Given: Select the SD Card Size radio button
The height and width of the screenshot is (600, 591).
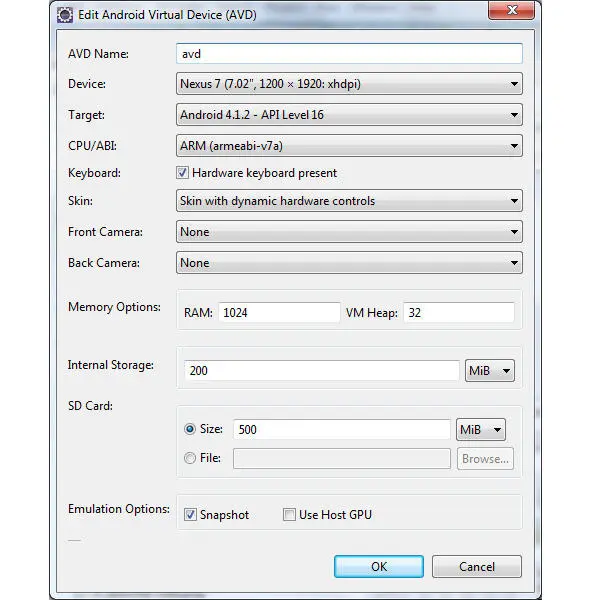Looking at the screenshot, I should (190, 429).
